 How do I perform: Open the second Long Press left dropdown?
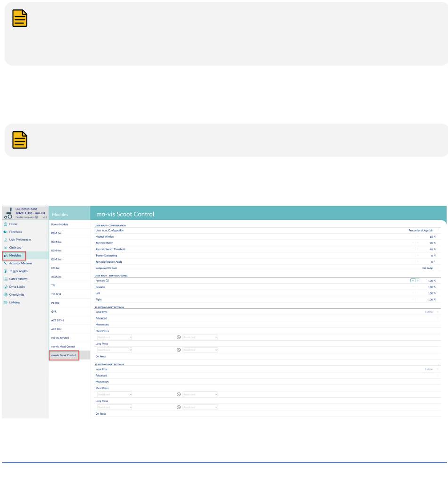pos(115,407)
